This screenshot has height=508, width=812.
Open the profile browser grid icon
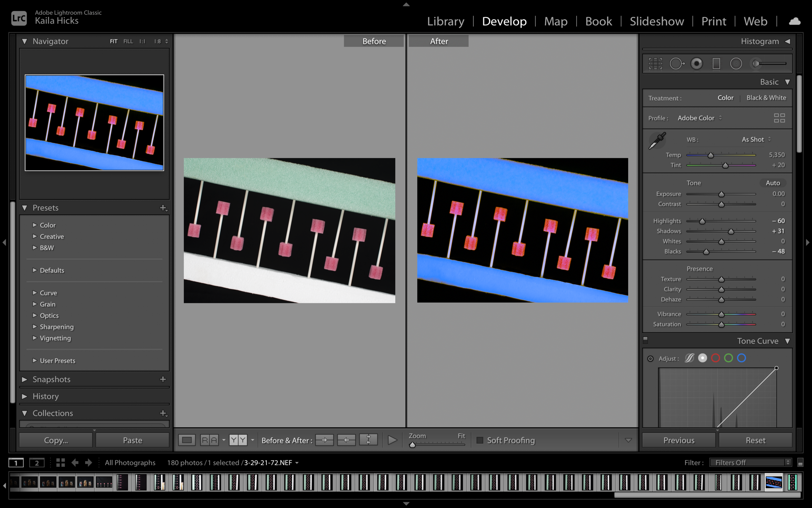point(779,118)
